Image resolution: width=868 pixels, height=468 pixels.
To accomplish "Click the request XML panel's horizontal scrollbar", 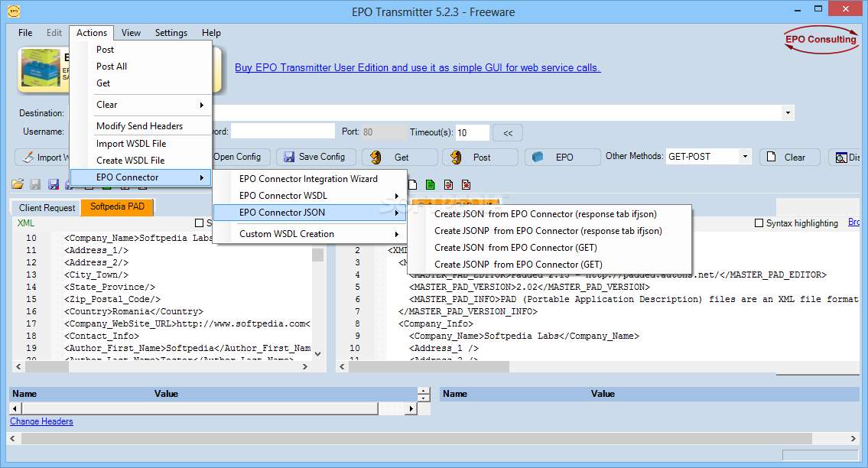I will point(161,366).
